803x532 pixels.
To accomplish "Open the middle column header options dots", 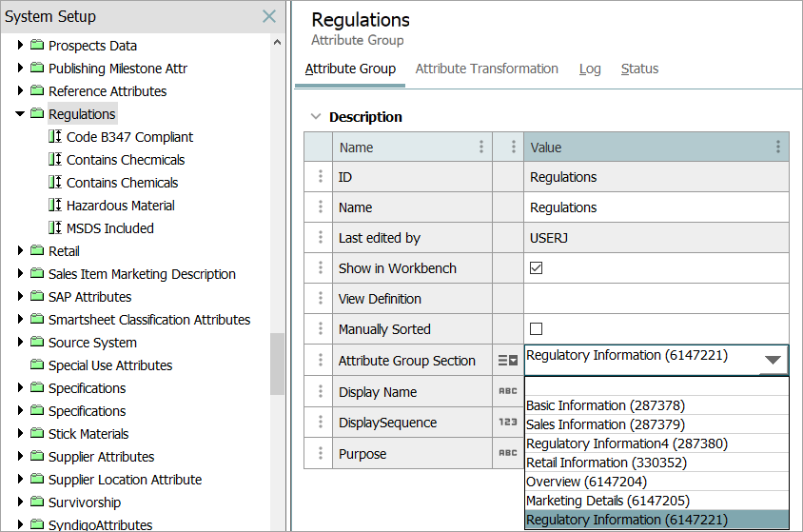I will coord(513,147).
